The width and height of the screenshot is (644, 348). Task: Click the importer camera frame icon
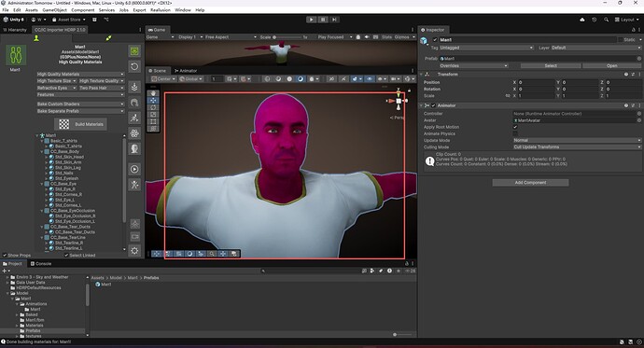[x=134, y=237]
